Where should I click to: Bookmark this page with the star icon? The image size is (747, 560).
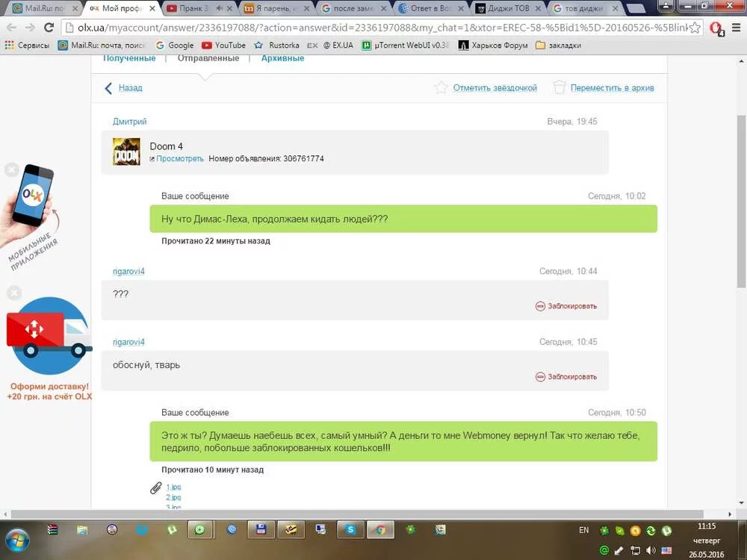click(x=695, y=28)
